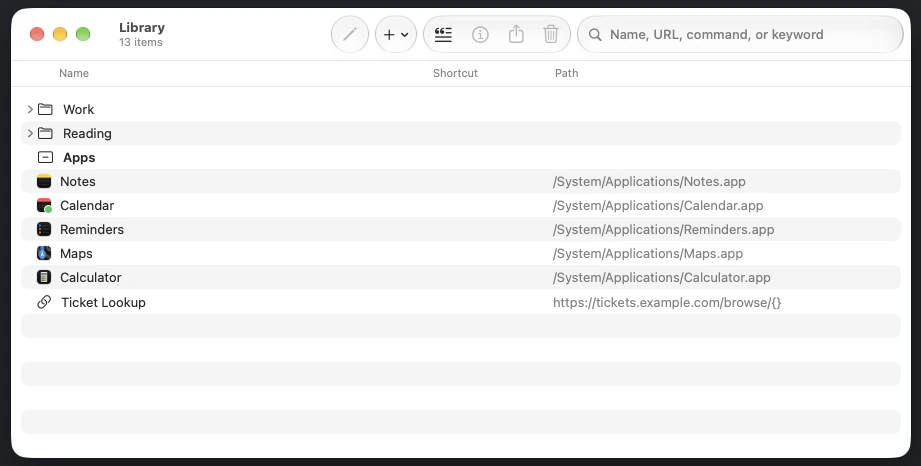Click the tickets.example.com URL path
Viewport: 921px width, 466px height.
pyautogui.click(x=667, y=303)
